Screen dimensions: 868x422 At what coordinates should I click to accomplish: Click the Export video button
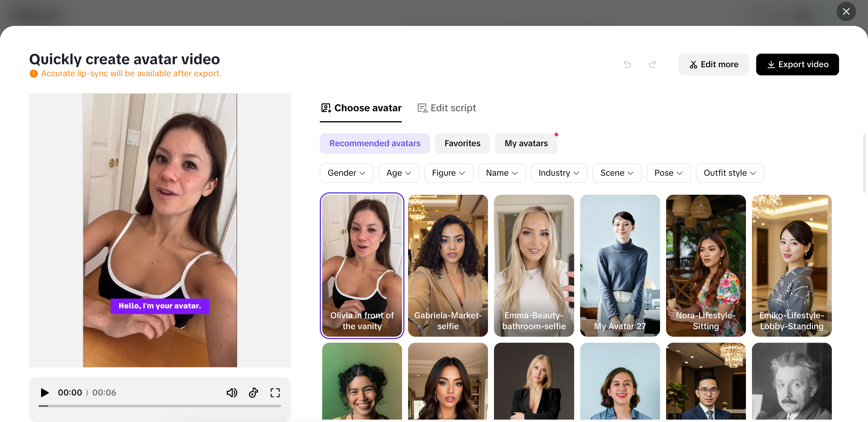pos(797,65)
